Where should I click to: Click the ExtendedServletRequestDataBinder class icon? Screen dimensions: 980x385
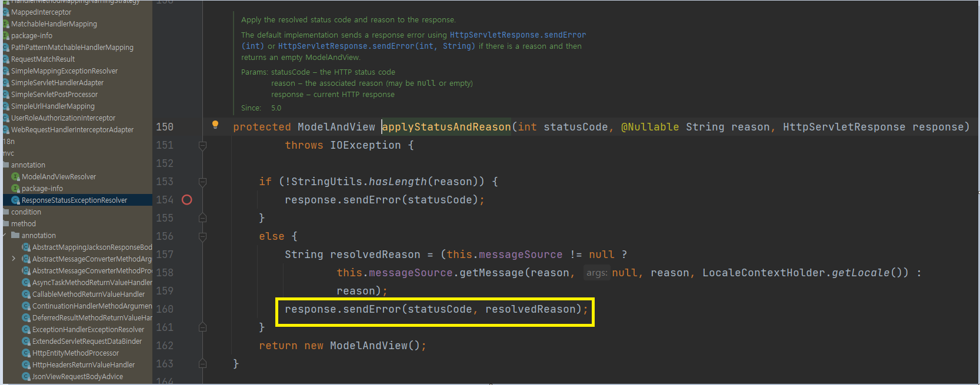click(26, 342)
